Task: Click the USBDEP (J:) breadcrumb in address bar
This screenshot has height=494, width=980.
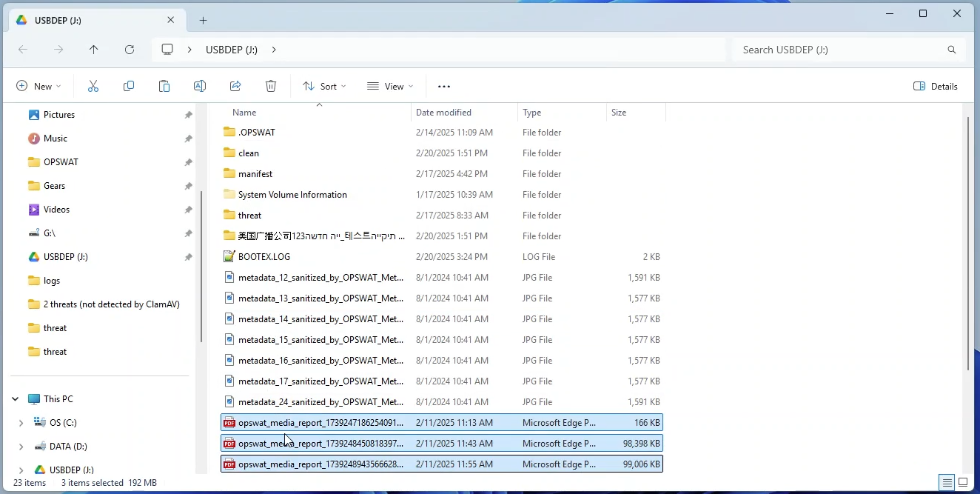Action: pos(232,50)
